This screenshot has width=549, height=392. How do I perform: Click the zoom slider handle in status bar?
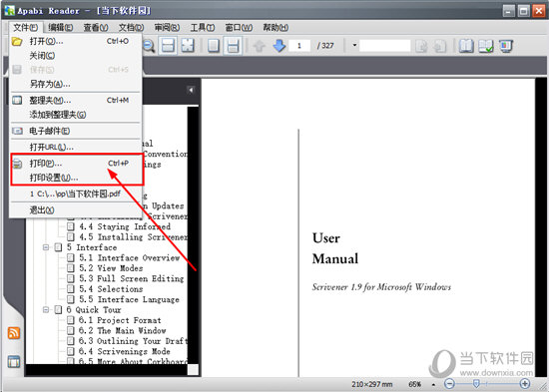click(476, 384)
